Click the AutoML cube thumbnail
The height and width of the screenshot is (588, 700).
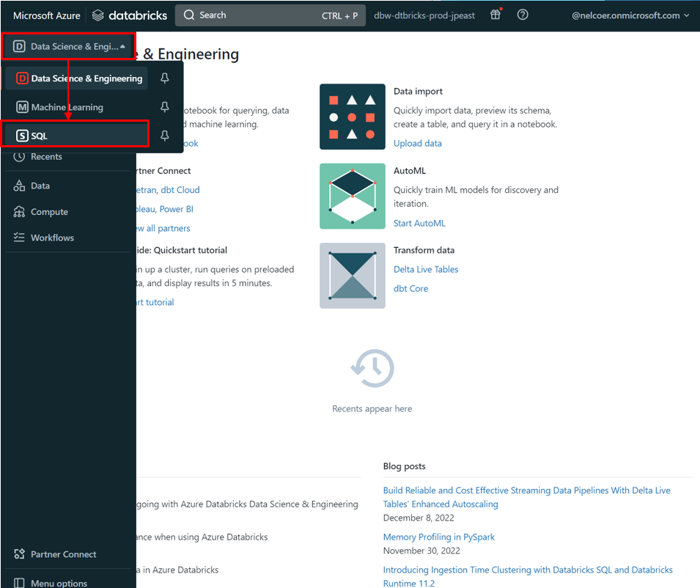353,196
